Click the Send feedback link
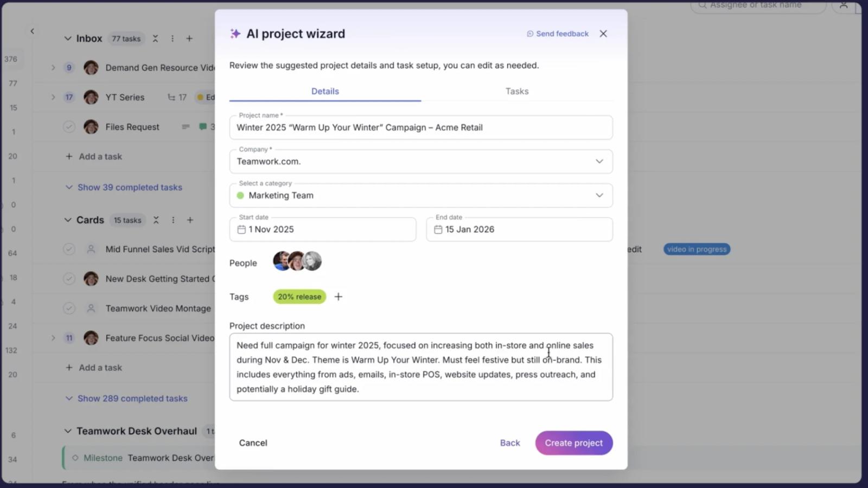Viewport: 868px width, 488px height. point(558,34)
